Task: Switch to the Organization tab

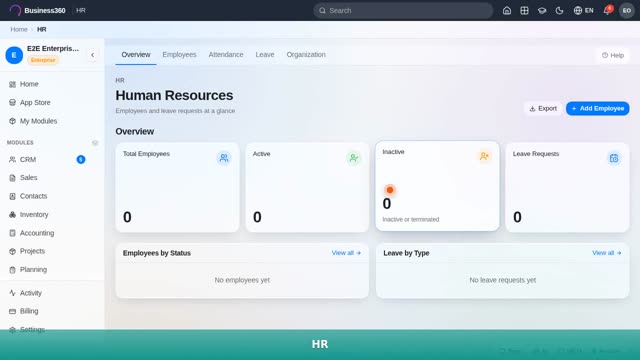Action: 306,55
